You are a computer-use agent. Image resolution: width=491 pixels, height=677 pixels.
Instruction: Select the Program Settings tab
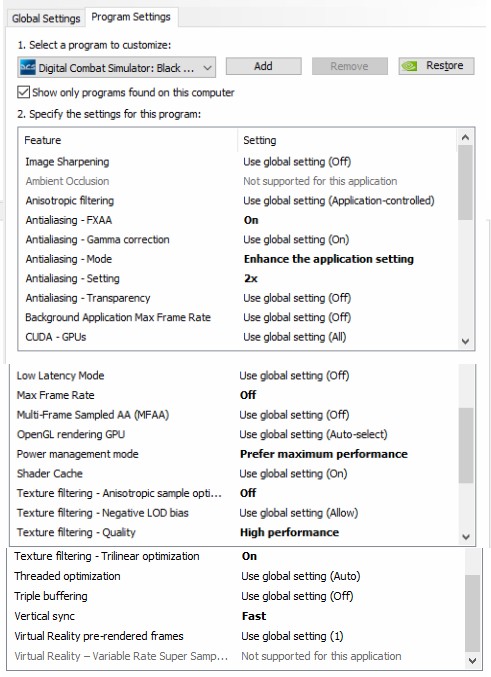coord(131,17)
